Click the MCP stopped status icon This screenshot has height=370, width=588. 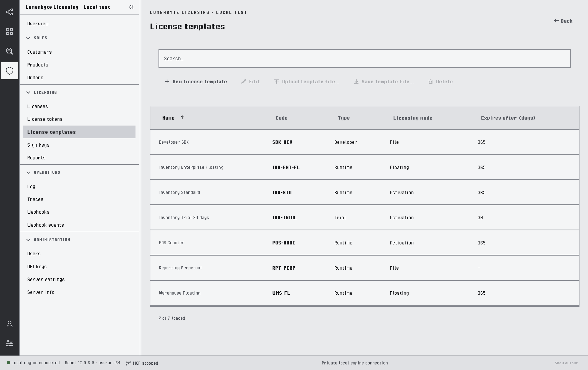pyautogui.click(x=128, y=363)
